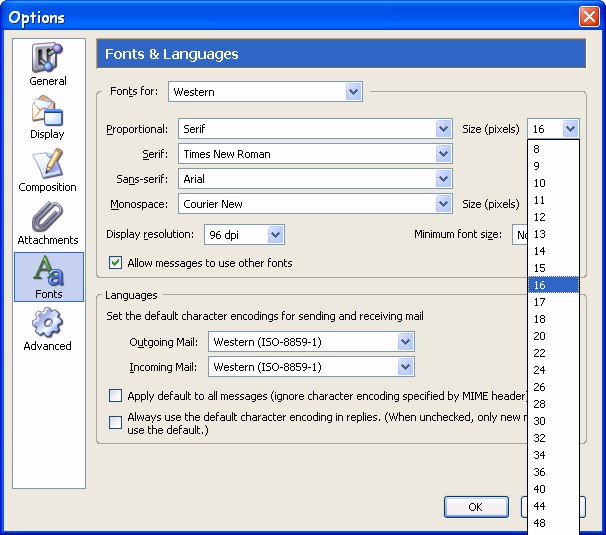Select 14 in the size list
Image resolution: width=606 pixels, height=535 pixels.
[x=553, y=251]
